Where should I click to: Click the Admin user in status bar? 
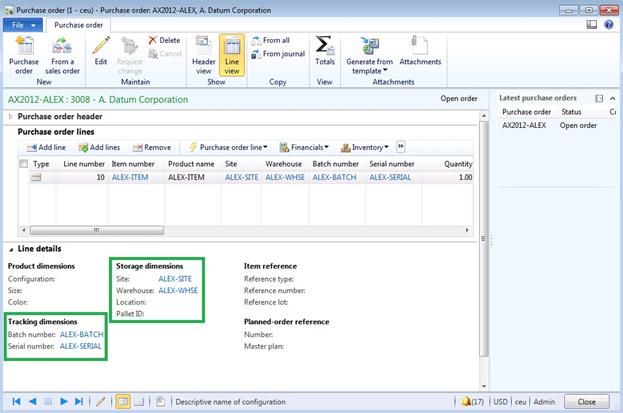[544, 402]
